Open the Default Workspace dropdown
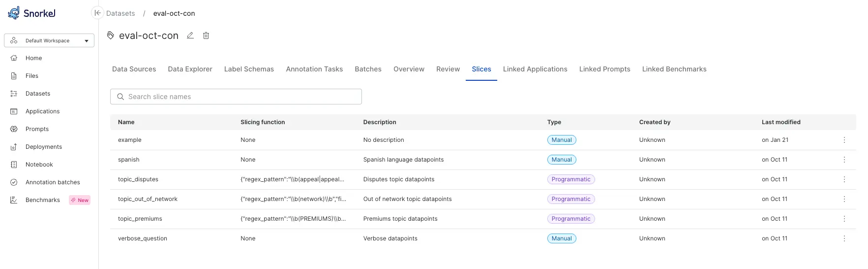The height and width of the screenshot is (269, 868). pos(49,40)
